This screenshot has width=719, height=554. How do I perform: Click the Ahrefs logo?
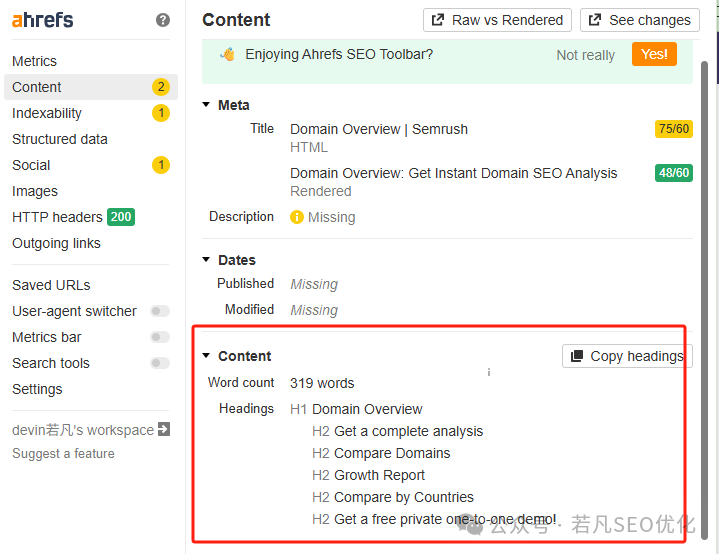point(42,20)
